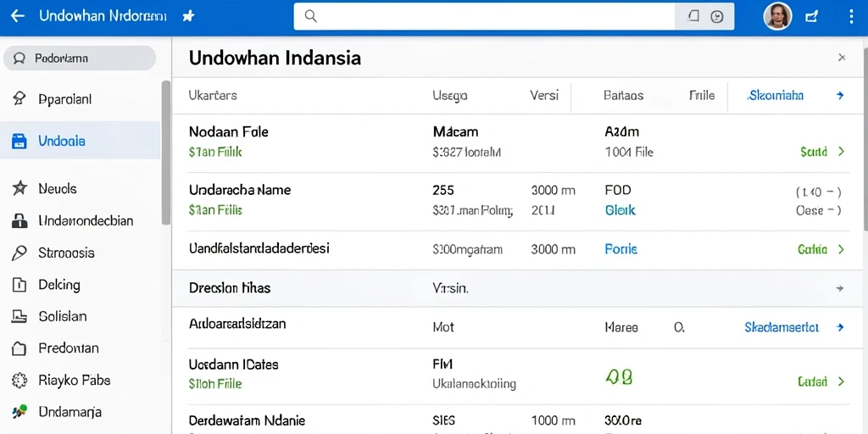Image resolution: width=868 pixels, height=434 pixels.
Task: Click the search magnifier icon
Action: 310,16
